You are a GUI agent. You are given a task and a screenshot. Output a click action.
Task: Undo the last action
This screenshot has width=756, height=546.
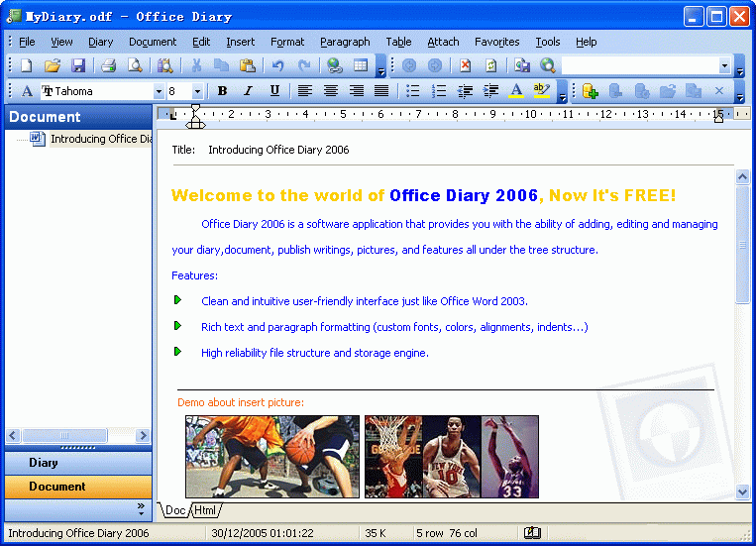pos(277,65)
